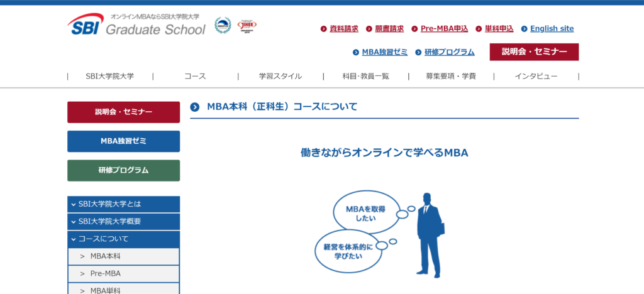Switch to the English site
This screenshot has width=644, height=294.
pyautogui.click(x=552, y=29)
